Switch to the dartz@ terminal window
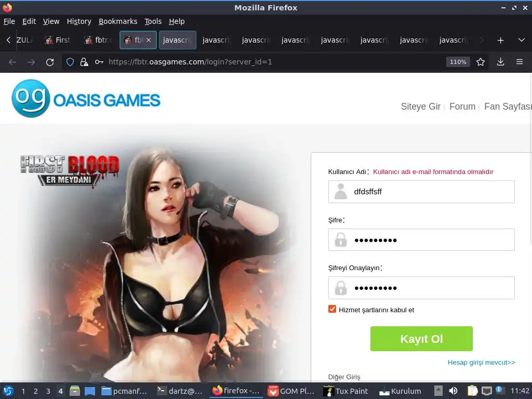This screenshot has width=532, height=399. coord(180,391)
